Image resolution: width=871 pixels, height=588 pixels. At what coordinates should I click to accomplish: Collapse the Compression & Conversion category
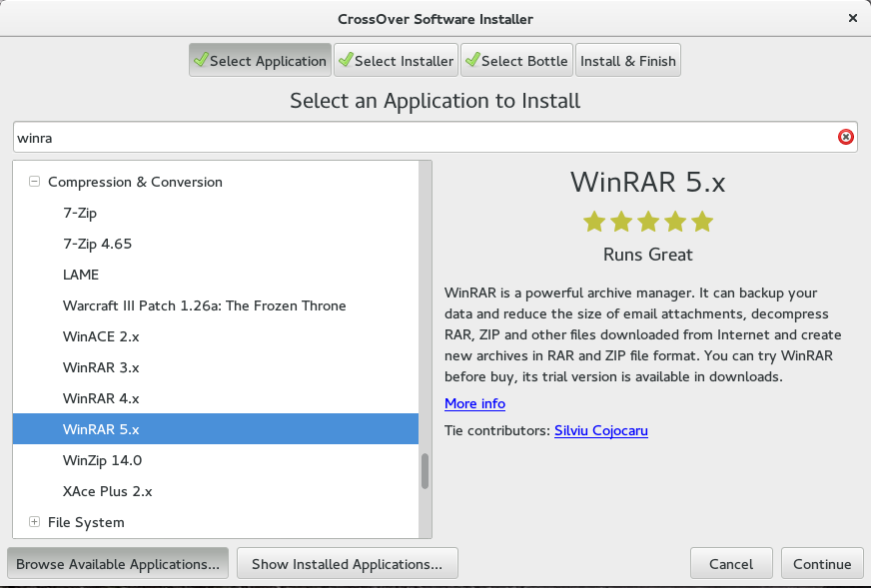pos(34,182)
